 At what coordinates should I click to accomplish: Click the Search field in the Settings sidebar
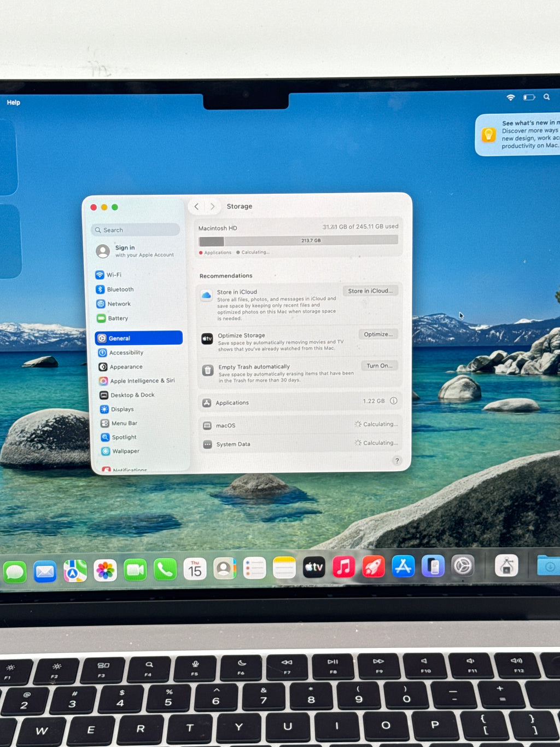coord(136,230)
